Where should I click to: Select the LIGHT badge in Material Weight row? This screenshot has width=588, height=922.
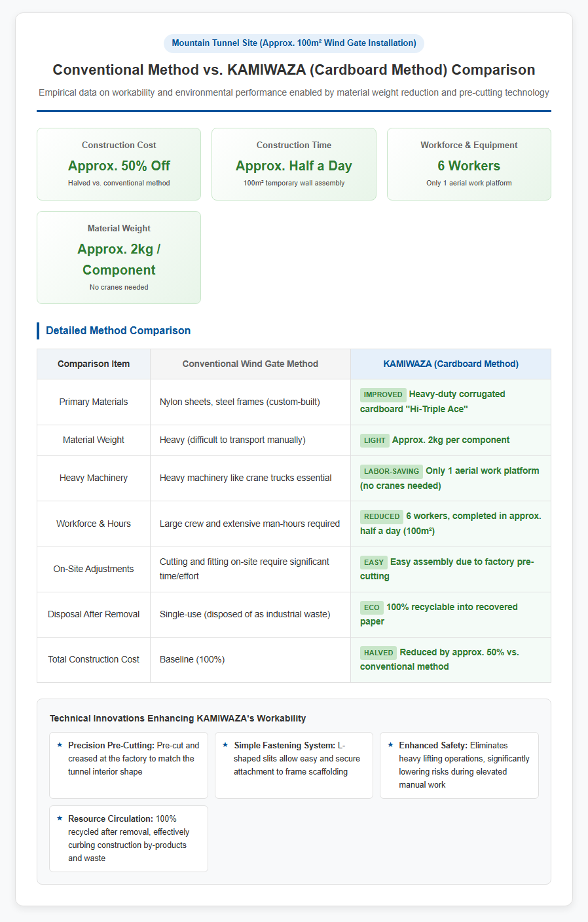point(375,440)
